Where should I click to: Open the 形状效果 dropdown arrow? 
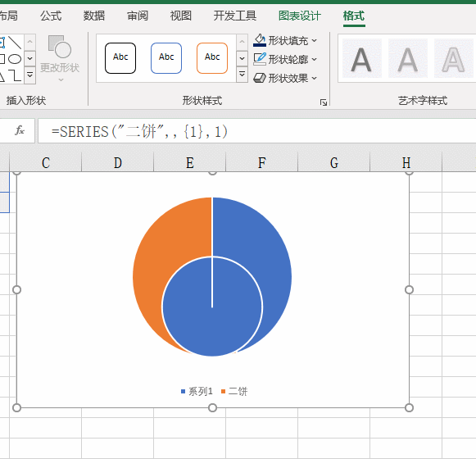(315, 78)
